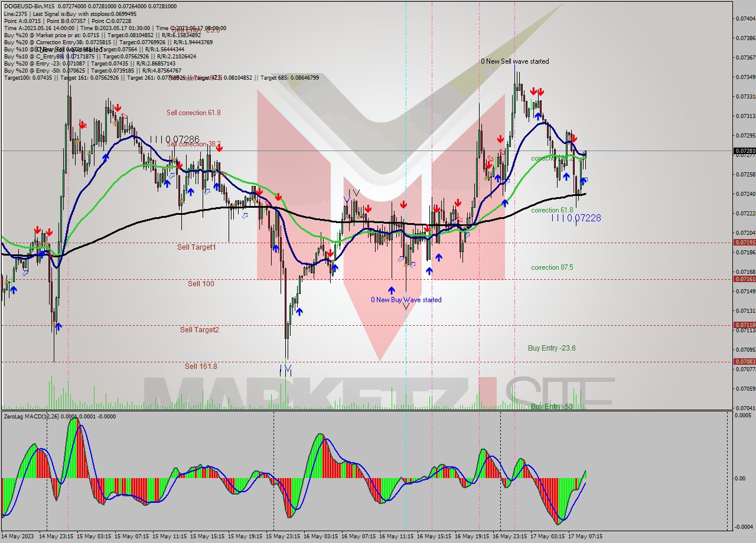Click the 0.0005 MACD scale value
Viewport: 756px width, 543px height.
tap(743, 416)
